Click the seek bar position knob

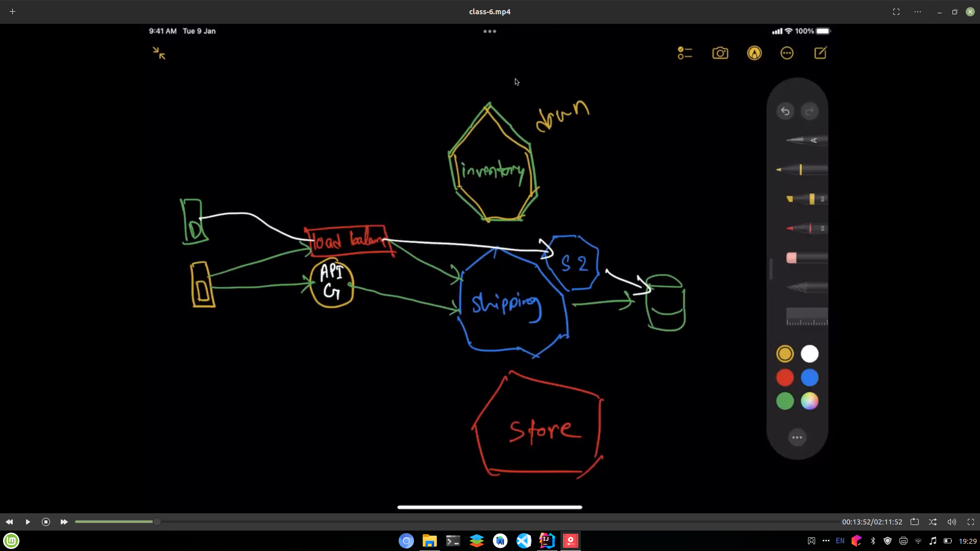[157, 522]
